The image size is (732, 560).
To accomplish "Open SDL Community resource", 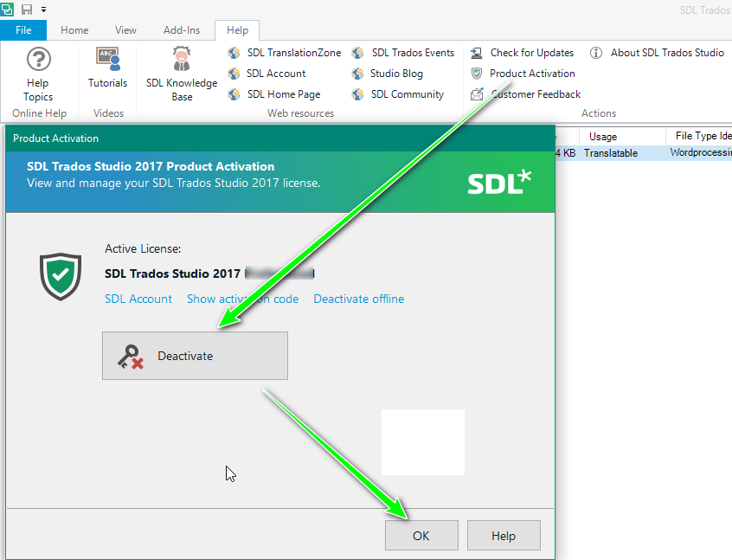I will coord(407,94).
